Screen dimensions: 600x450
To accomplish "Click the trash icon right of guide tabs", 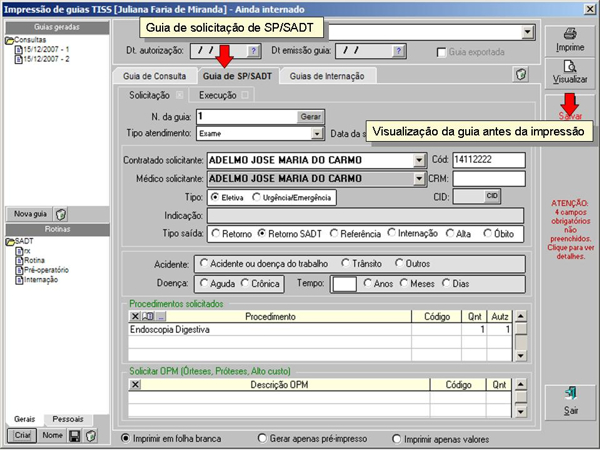I will click(521, 75).
